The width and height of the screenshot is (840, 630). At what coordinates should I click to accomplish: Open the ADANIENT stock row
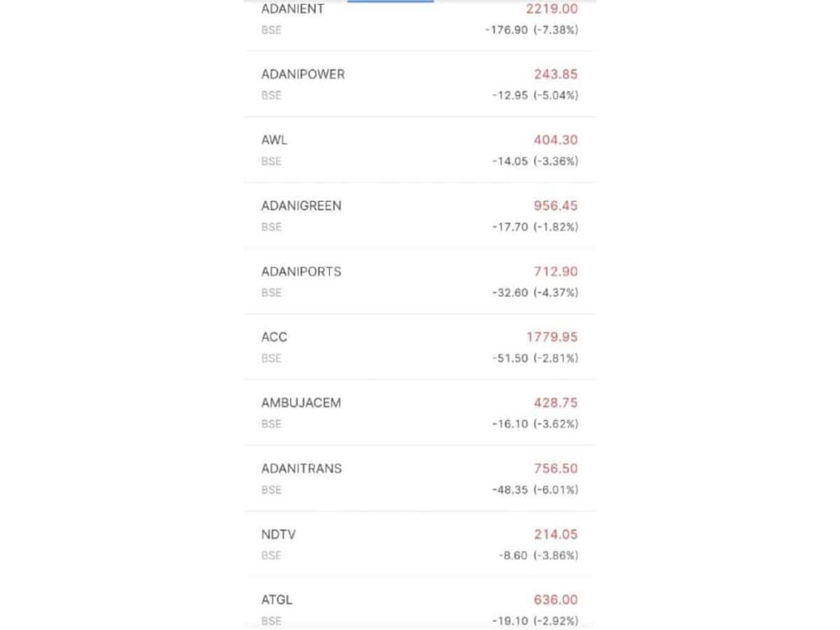coord(293,10)
